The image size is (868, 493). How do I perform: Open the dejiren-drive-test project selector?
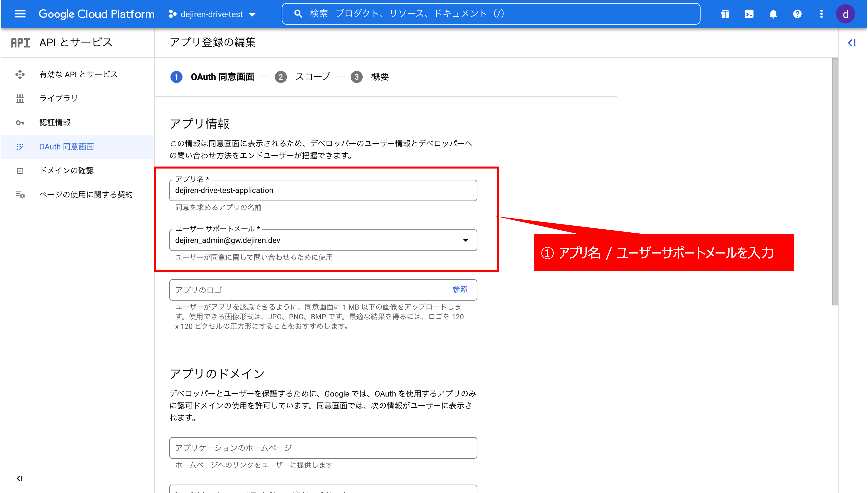coord(213,14)
